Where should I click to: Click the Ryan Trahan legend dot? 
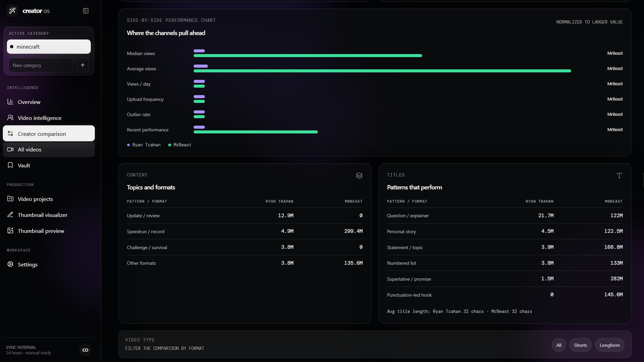pos(129,145)
